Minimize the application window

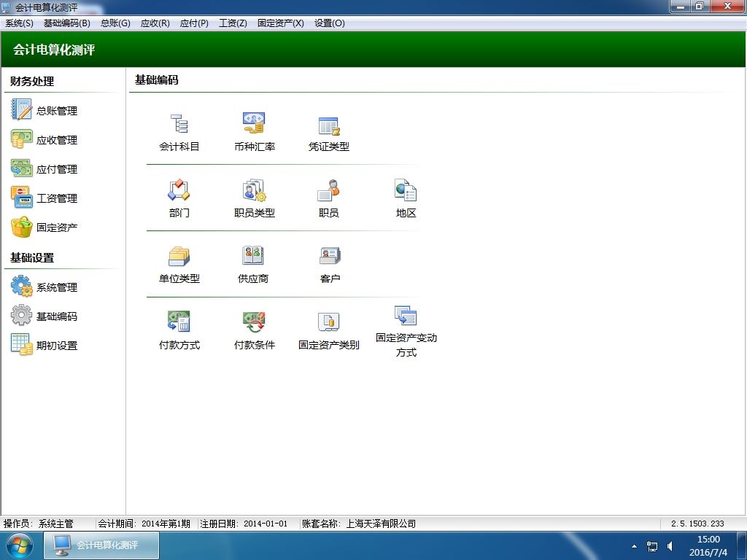point(681,7)
